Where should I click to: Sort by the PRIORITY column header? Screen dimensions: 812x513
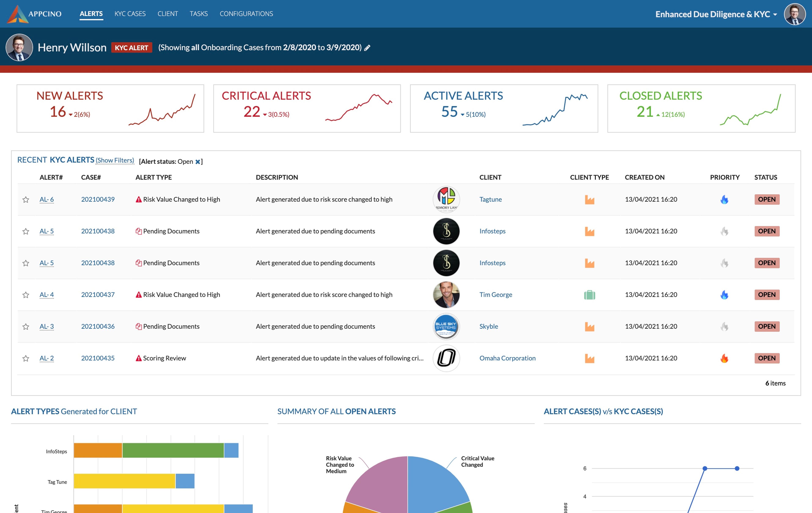pyautogui.click(x=725, y=177)
